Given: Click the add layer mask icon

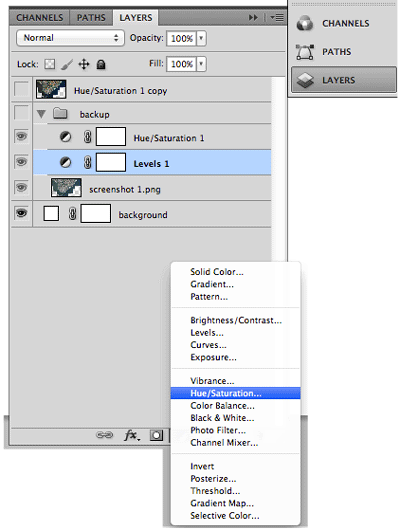Looking at the screenshot, I should point(156,435).
